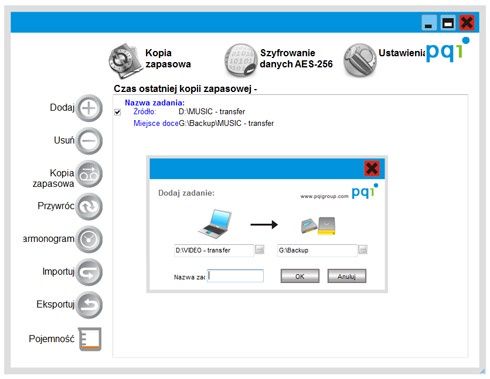490x379 pixels.
Task: Open Szyfrowanie danych AES-256 disk icon
Action: point(241,60)
